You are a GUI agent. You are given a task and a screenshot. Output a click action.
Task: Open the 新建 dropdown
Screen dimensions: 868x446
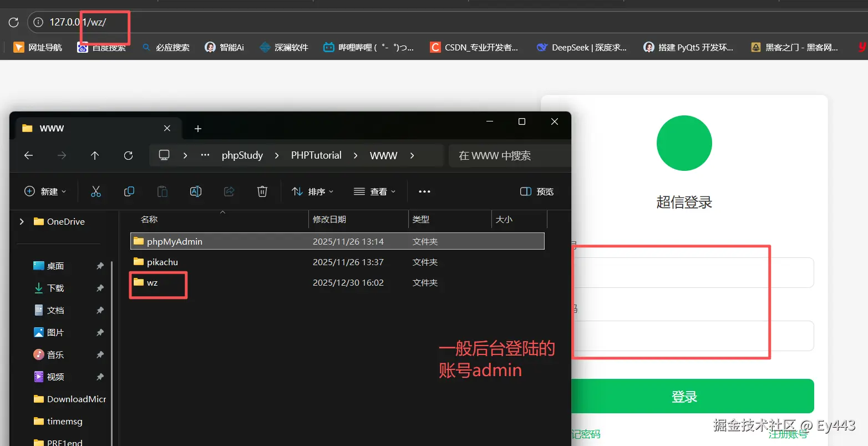coord(45,191)
